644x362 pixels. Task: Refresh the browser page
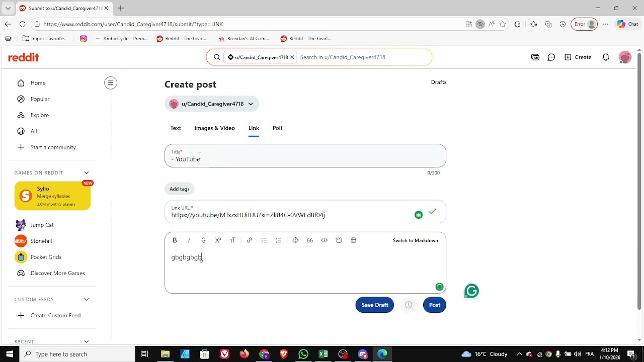(23, 24)
